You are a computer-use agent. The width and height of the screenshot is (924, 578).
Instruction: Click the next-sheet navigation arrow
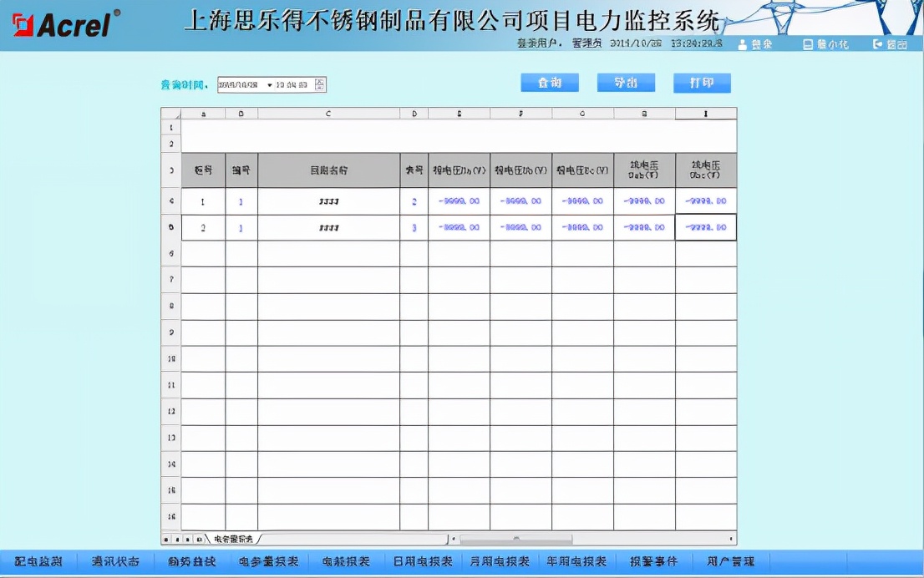[x=188, y=539]
